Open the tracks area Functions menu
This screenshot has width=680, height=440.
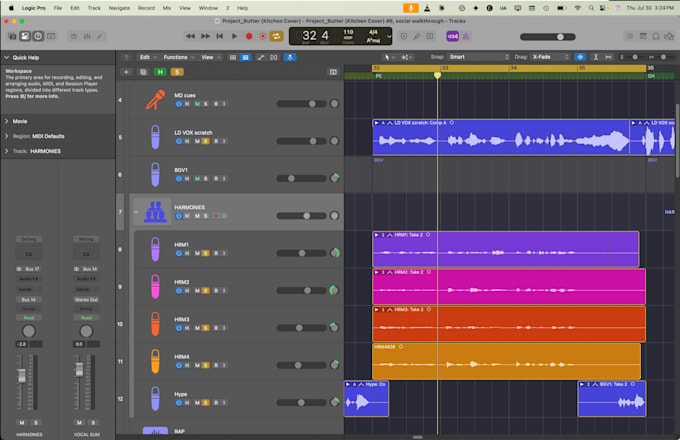coord(179,57)
